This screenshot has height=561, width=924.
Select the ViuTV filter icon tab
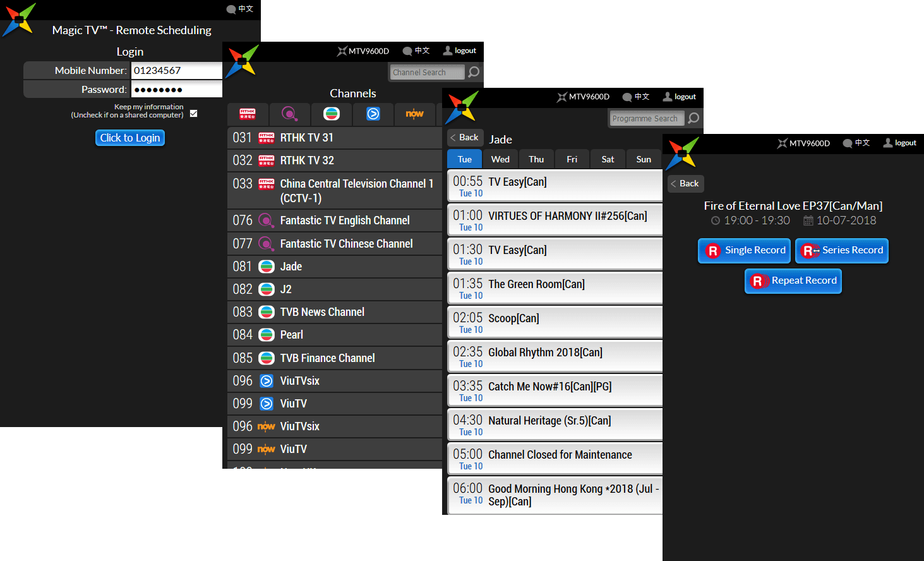373,114
